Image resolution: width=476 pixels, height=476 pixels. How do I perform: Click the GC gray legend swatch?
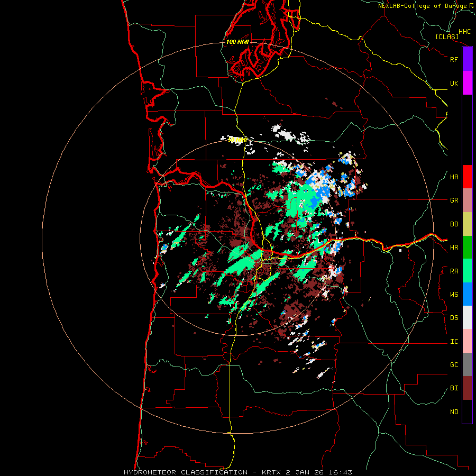point(467,364)
